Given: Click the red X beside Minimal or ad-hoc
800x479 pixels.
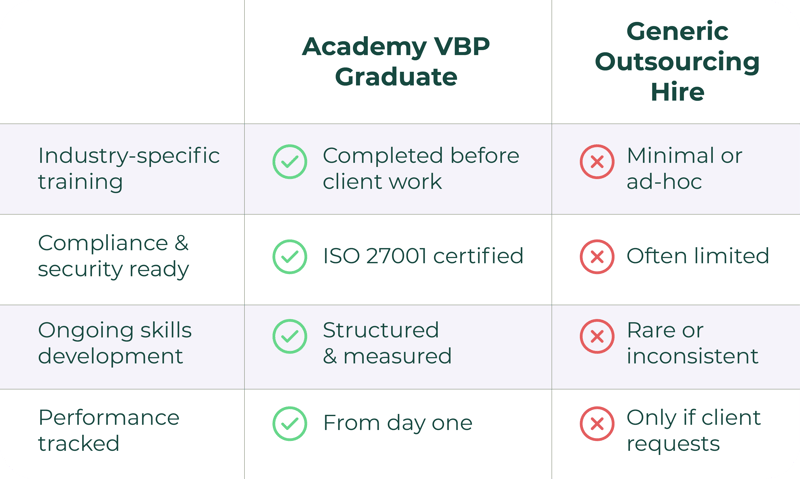Looking at the screenshot, I should [x=597, y=161].
